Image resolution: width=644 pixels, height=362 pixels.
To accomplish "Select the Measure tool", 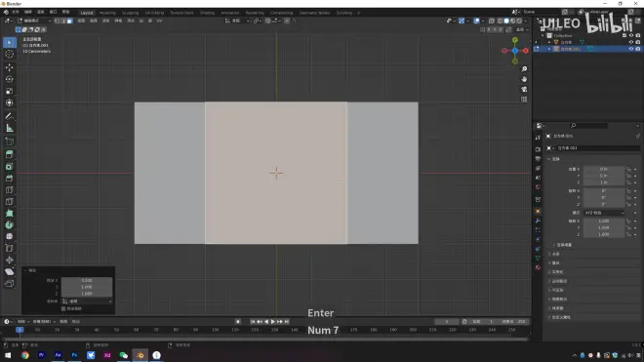I will pyautogui.click(x=10, y=128).
